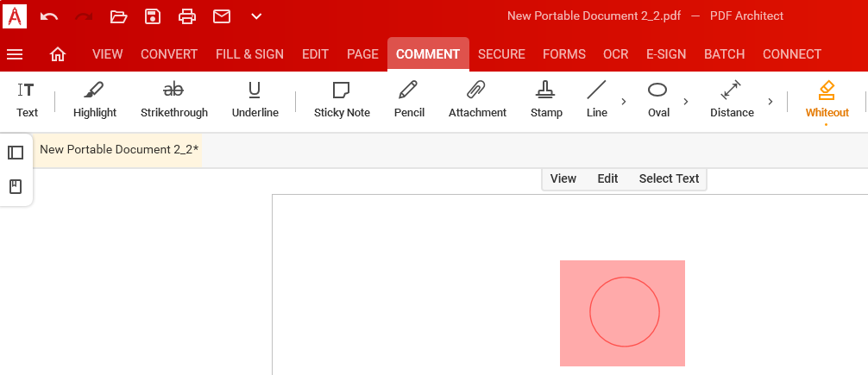This screenshot has width=868, height=375.
Task: Expand the Oval shape options chevron
Action: tap(686, 101)
